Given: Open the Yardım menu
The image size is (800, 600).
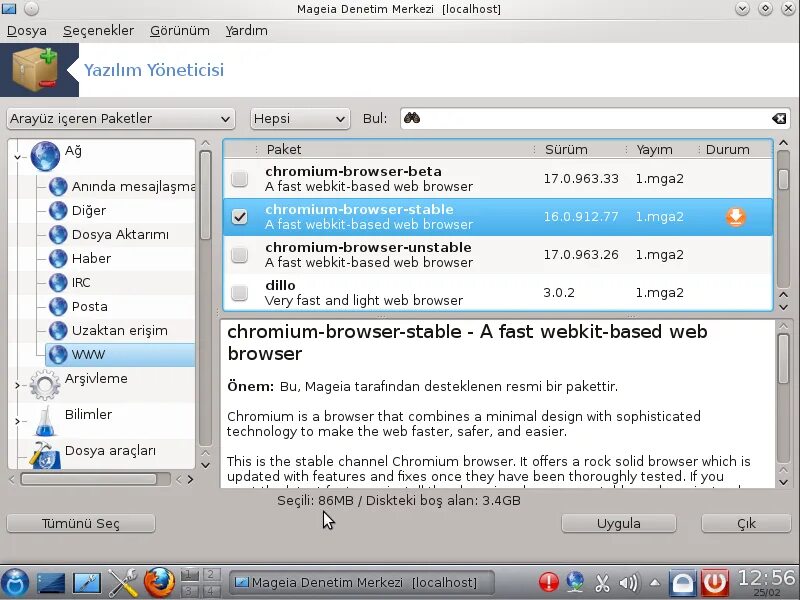Looking at the screenshot, I should pyautogui.click(x=246, y=31).
